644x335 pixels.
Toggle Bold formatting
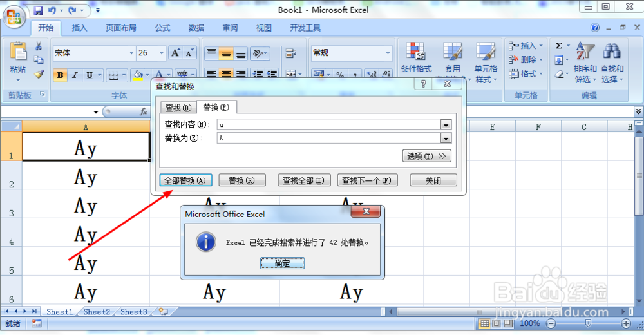point(61,75)
